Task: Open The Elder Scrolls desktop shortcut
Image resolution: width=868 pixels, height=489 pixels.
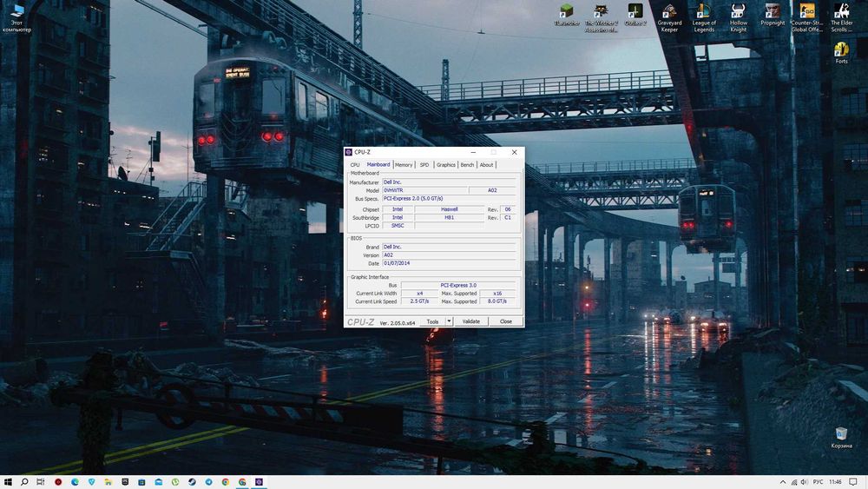Action: pyautogui.click(x=841, y=17)
